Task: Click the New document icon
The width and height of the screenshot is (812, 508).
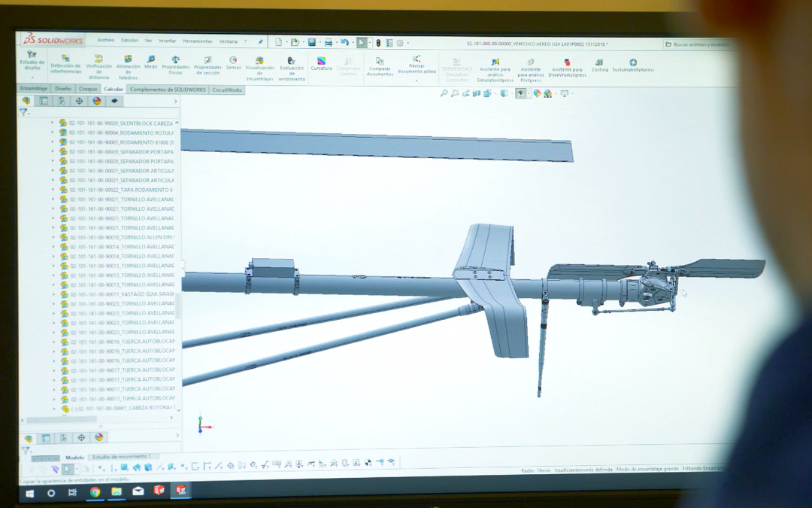Action: coord(279,42)
